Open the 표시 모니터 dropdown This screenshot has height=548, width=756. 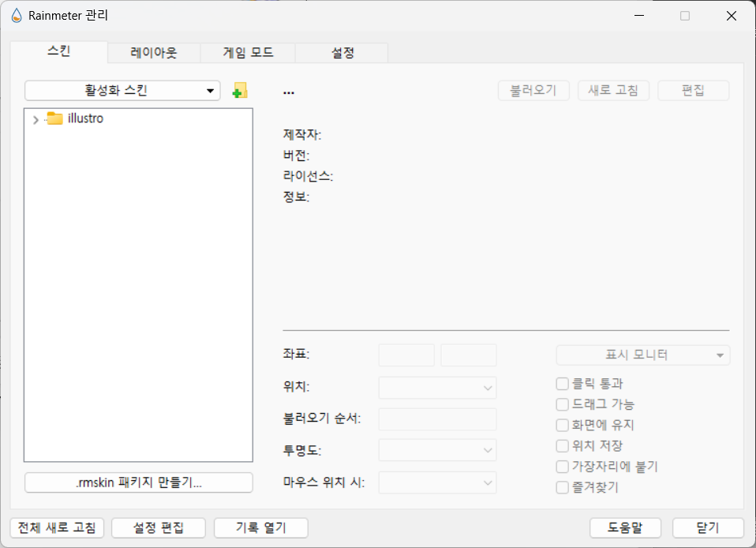642,355
